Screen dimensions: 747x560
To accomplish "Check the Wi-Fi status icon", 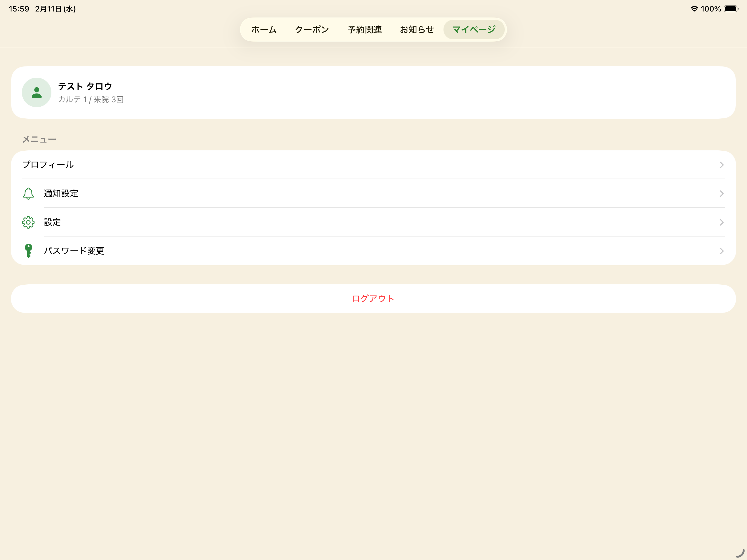I will tap(694, 9).
